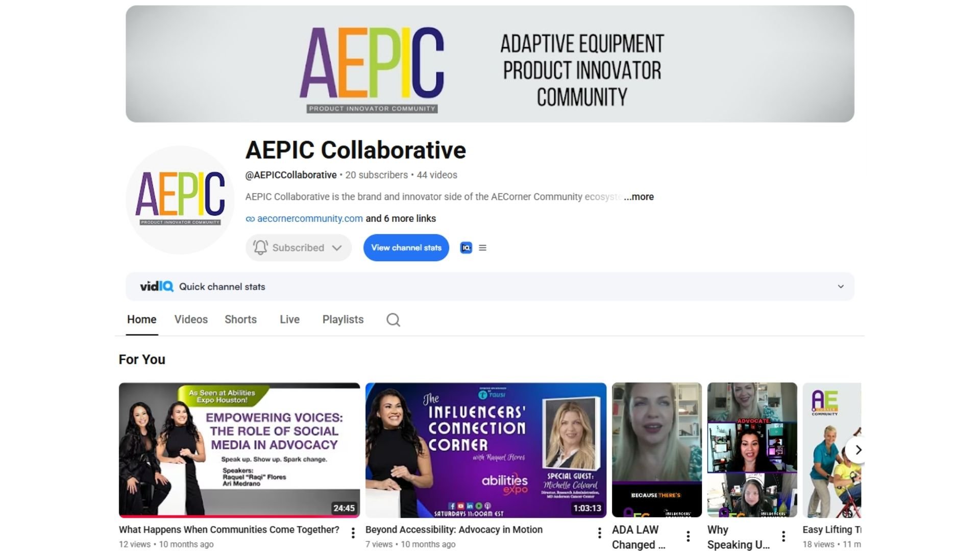
Task: Go to the Playlists tab
Action: click(343, 320)
